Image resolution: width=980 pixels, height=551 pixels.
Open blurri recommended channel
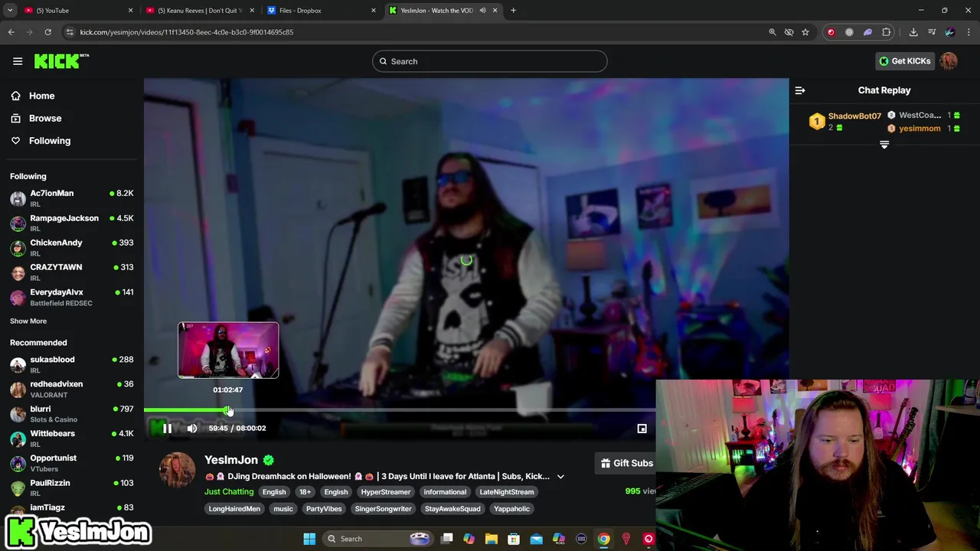[x=72, y=414]
